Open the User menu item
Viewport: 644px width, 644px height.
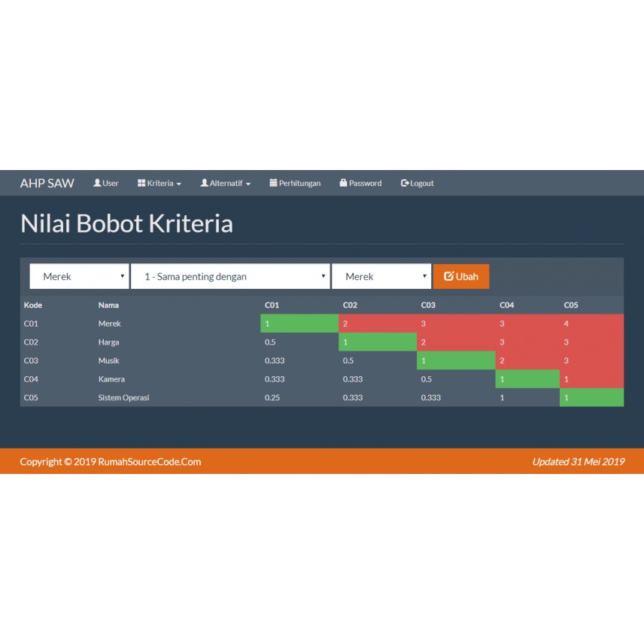106,183
